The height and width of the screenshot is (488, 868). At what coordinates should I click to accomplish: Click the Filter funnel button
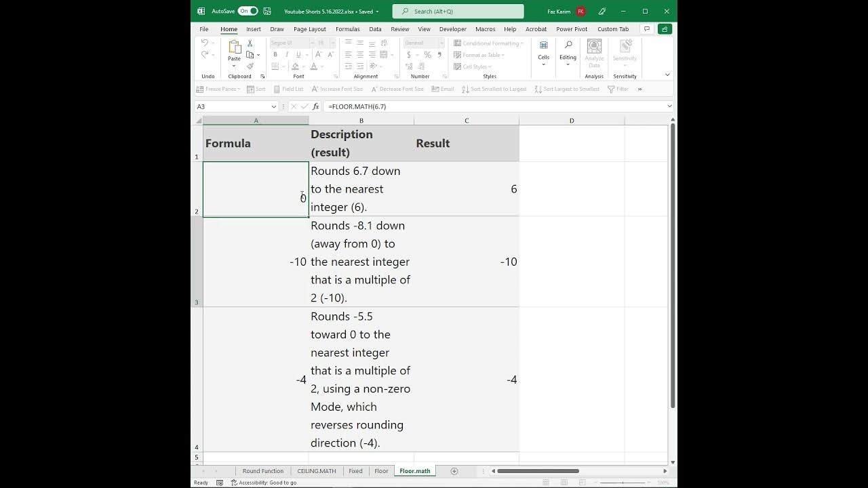(618, 89)
